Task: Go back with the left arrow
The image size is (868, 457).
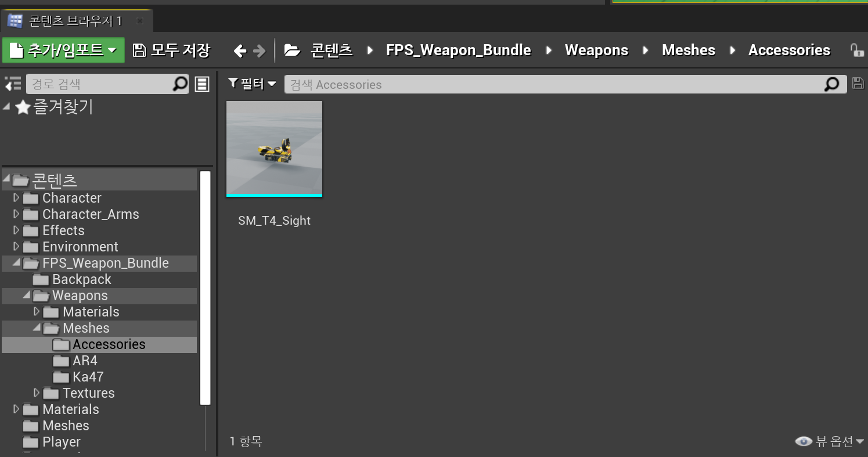Action: click(240, 51)
